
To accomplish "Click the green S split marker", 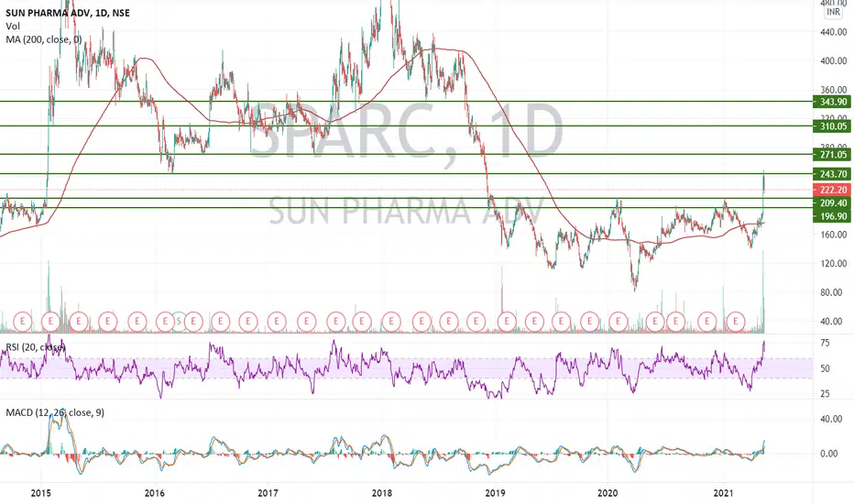I will (178, 321).
